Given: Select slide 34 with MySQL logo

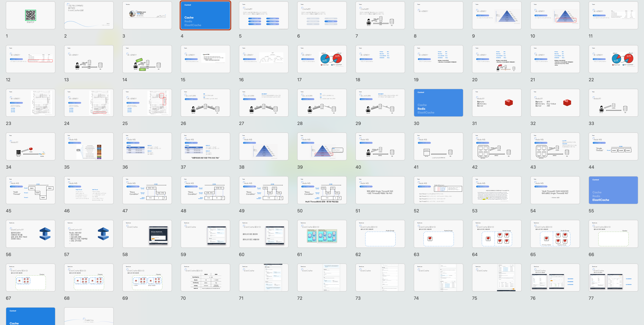Looking at the screenshot, I should [x=30, y=146].
